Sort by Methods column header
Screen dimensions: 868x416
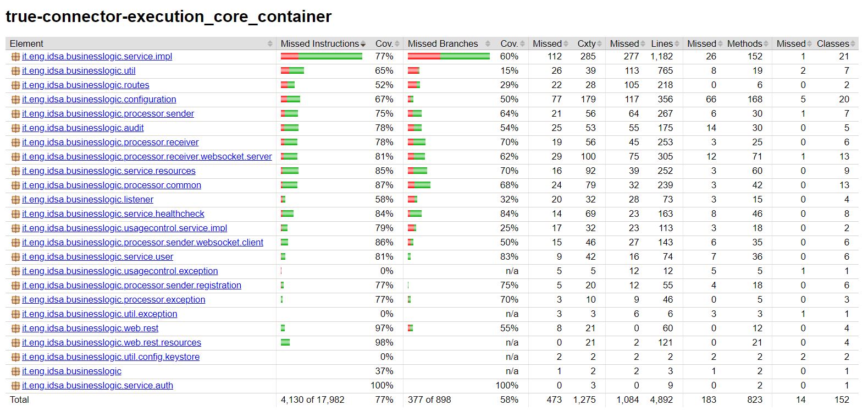pos(744,43)
